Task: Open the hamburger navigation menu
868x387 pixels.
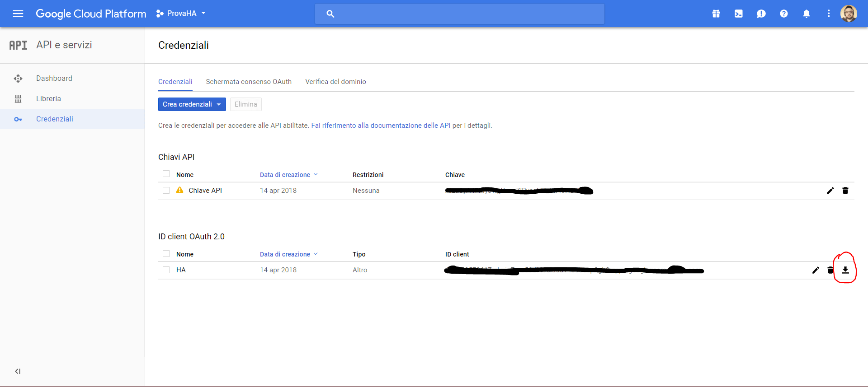Action: (x=18, y=14)
